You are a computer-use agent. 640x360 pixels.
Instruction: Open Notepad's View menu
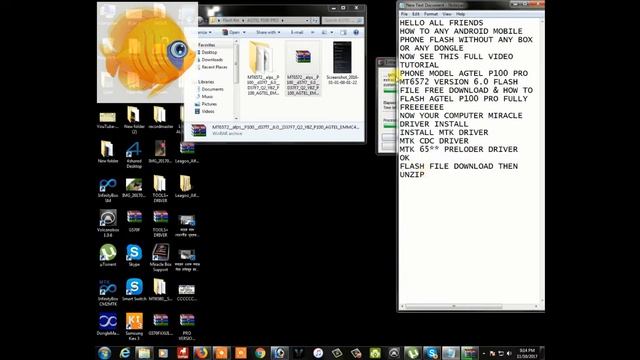coord(447,14)
